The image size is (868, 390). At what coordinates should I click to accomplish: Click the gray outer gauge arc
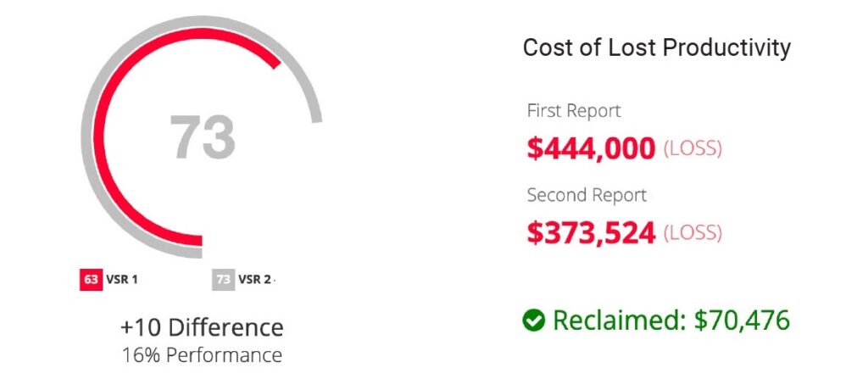pyautogui.click(x=88, y=111)
